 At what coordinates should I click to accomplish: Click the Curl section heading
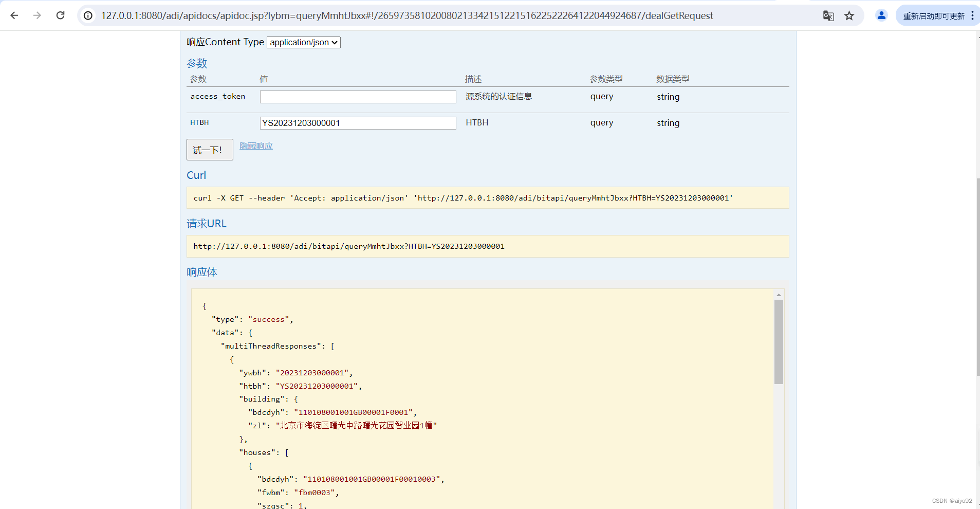[x=196, y=175]
